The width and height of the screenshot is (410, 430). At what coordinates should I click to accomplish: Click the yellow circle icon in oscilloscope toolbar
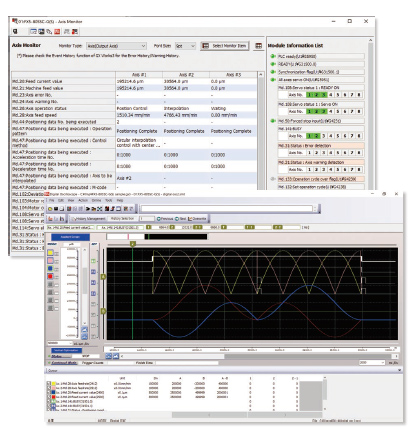point(50,209)
